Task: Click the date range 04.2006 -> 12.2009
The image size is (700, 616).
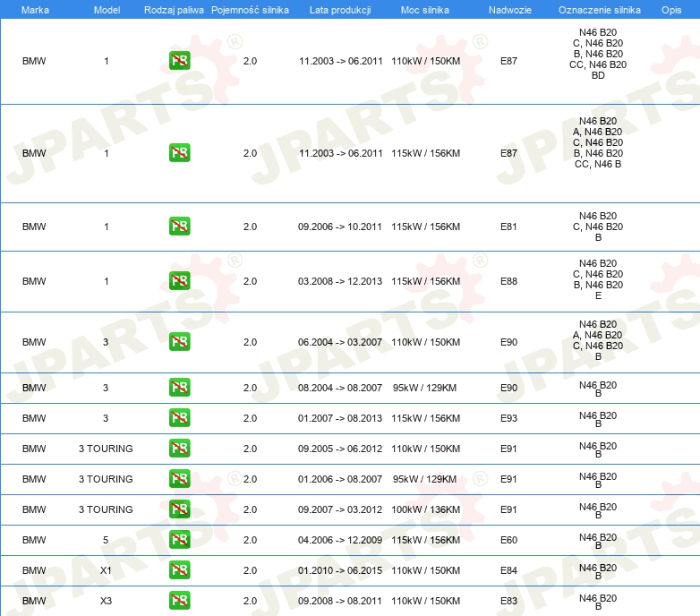Action: [340, 540]
